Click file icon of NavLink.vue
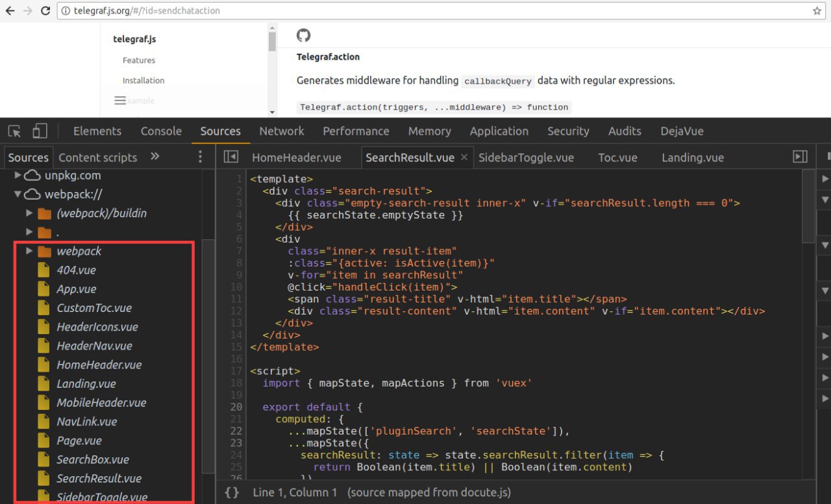Viewport: 831px width, 504px height. (43, 421)
